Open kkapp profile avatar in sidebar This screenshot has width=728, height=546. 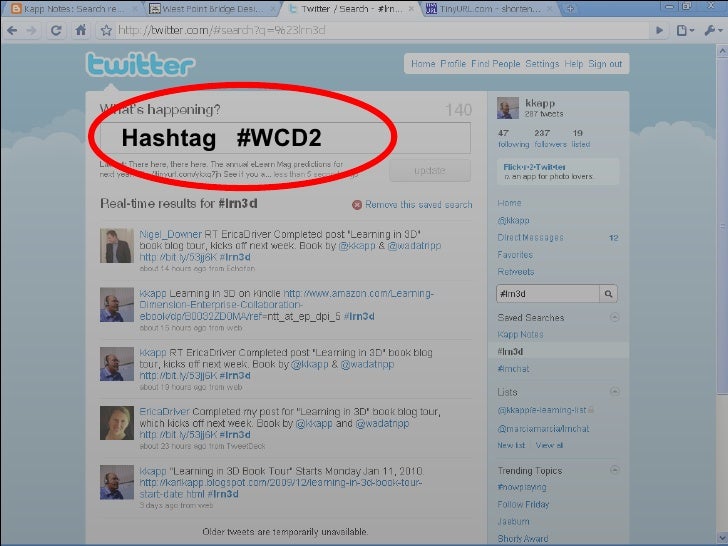click(508, 108)
